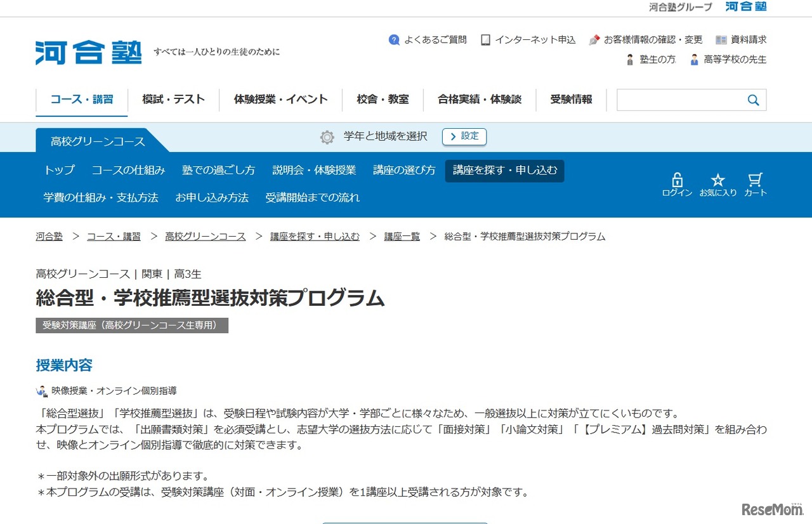Click コース・講習 in the breadcrumb

[114, 236]
